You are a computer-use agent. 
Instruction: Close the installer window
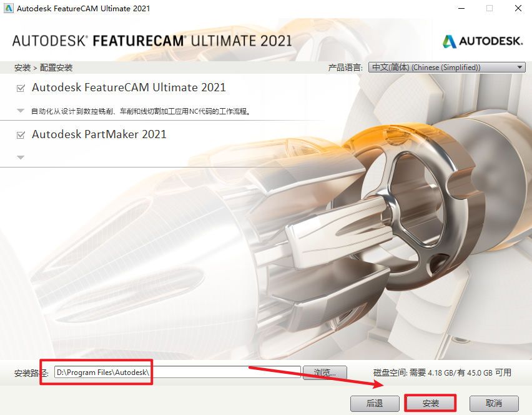point(518,8)
